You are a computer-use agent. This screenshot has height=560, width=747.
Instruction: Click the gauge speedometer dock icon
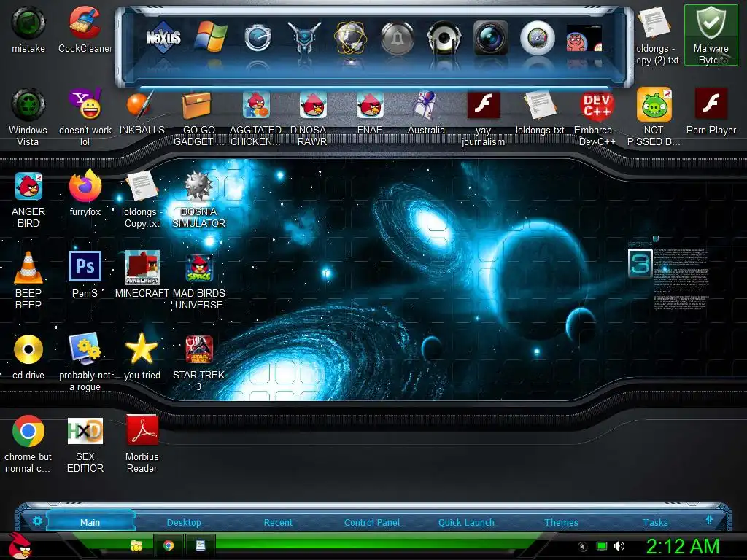pos(258,38)
